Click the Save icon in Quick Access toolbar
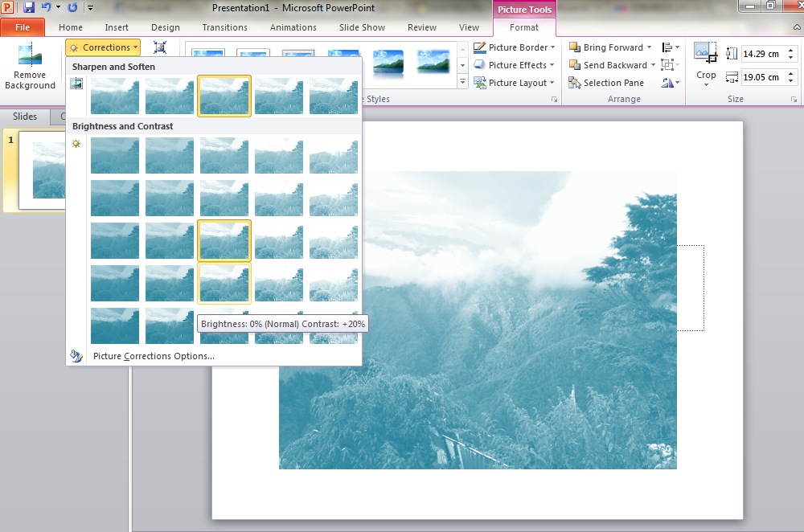This screenshot has width=804, height=532. click(29, 7)
